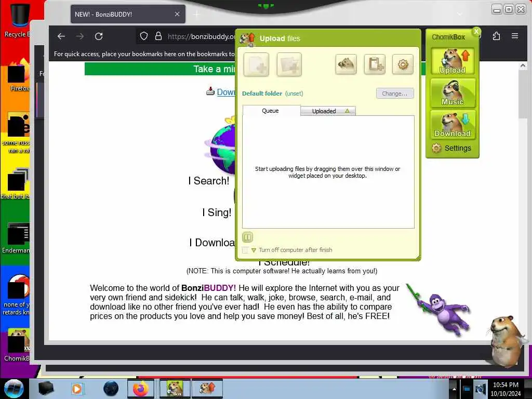Click the padlock site info icon
This screenshot has width=532, height=399.
coord(158,36)
